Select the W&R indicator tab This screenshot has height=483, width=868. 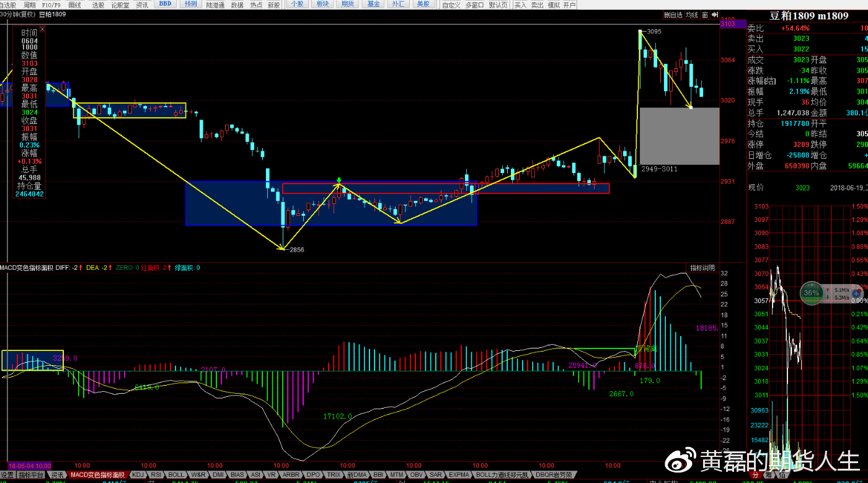(198, 474)
